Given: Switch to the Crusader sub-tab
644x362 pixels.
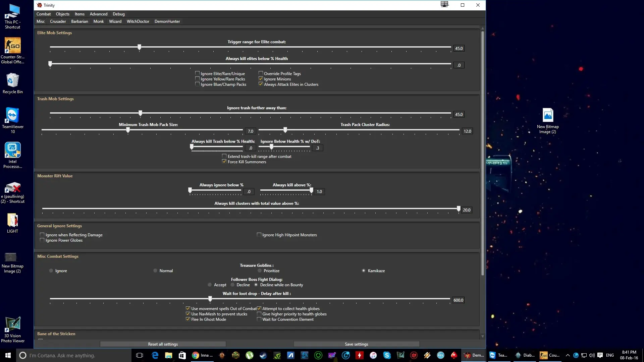Looking at the screenshot, I should coord(58,21).
